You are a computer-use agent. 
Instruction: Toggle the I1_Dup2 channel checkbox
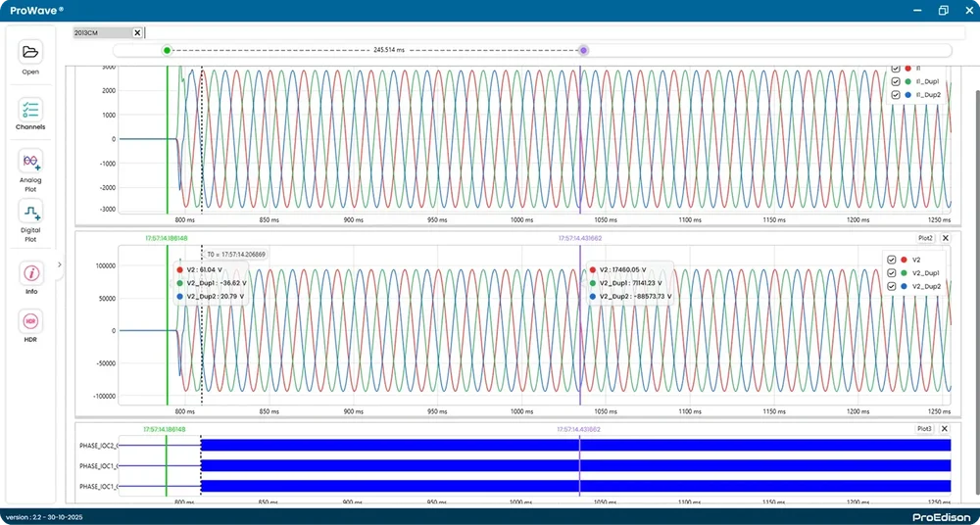coord(895,94)
